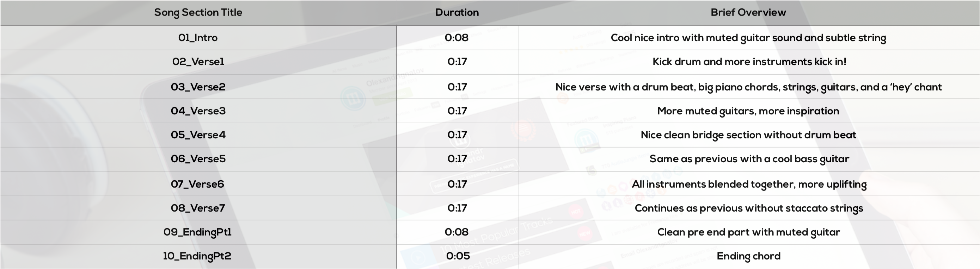980x269 pixels.
Task: Click the Brief Overview column header
Action: (748, 13)
